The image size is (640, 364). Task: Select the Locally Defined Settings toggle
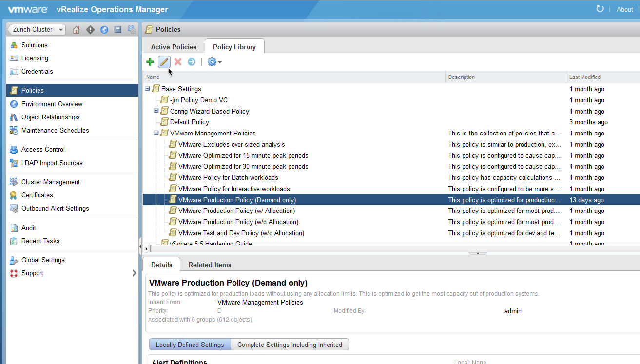(190, 345)
